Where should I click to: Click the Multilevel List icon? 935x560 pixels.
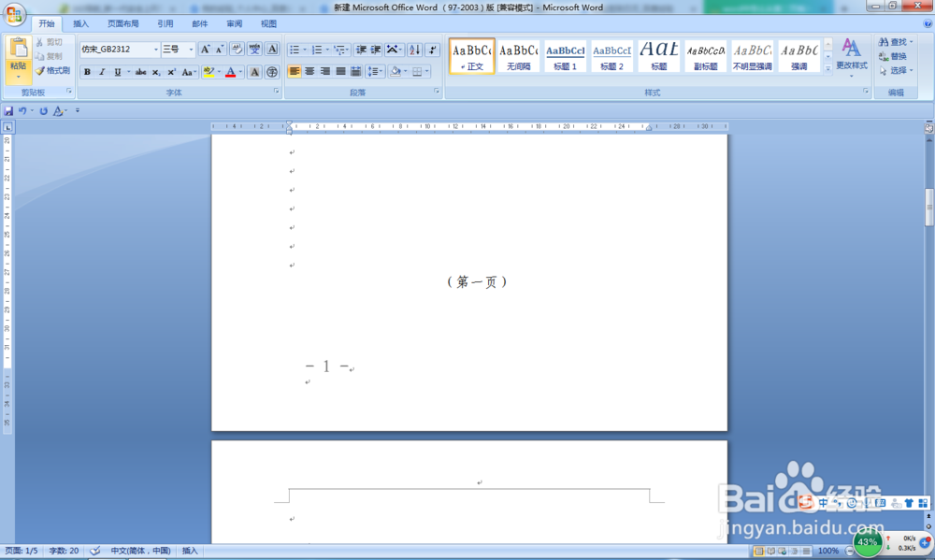point(339,50)
